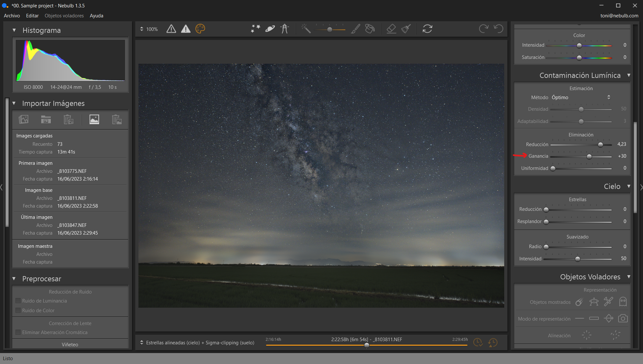Click the filled warning triangle icon
This screenshot has width=643, height=364.
point(186,29)
